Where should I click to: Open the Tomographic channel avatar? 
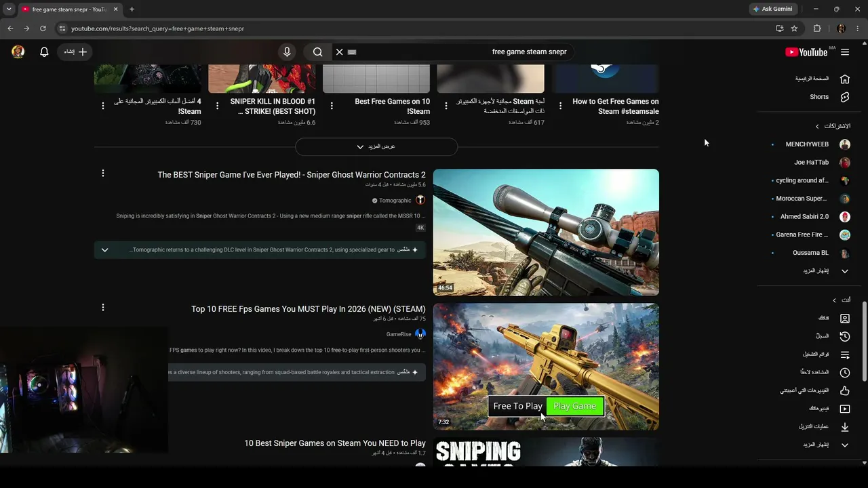click(x=420, y=200)
